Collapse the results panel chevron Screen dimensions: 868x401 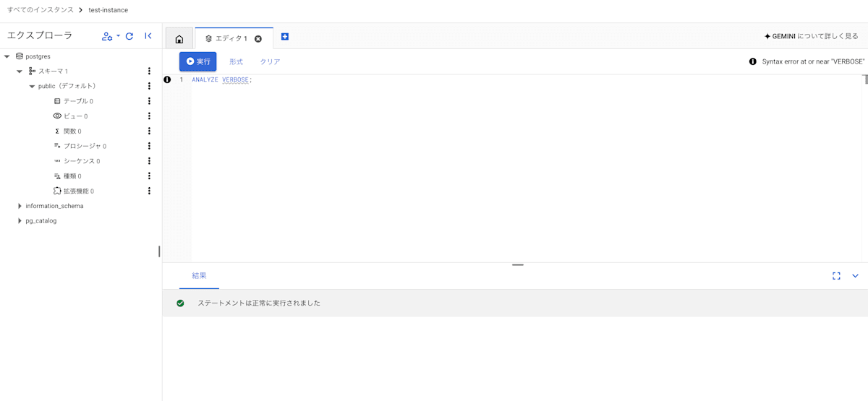(856, 276)
